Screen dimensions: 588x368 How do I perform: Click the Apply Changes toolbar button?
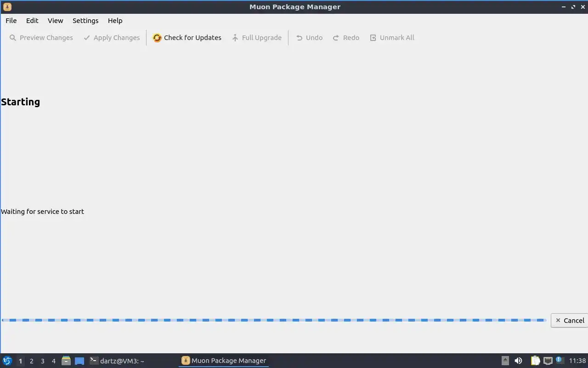[112, 38]
